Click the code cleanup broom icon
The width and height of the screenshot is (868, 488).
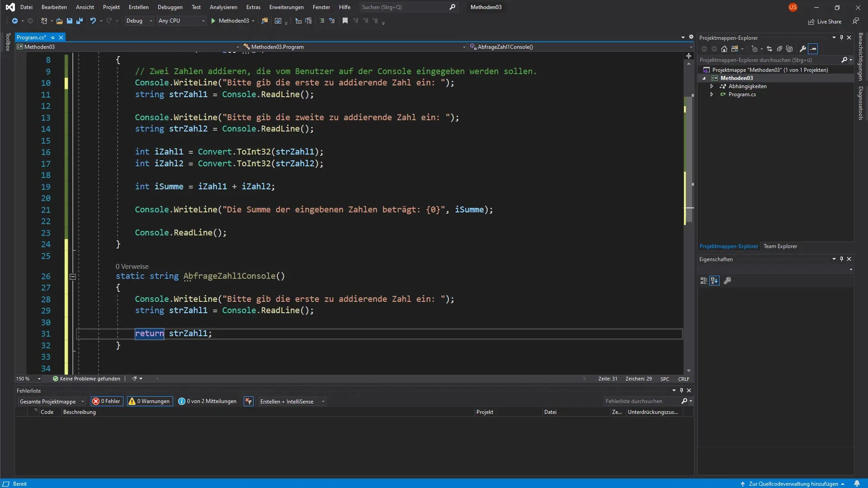tap(134, 379)
